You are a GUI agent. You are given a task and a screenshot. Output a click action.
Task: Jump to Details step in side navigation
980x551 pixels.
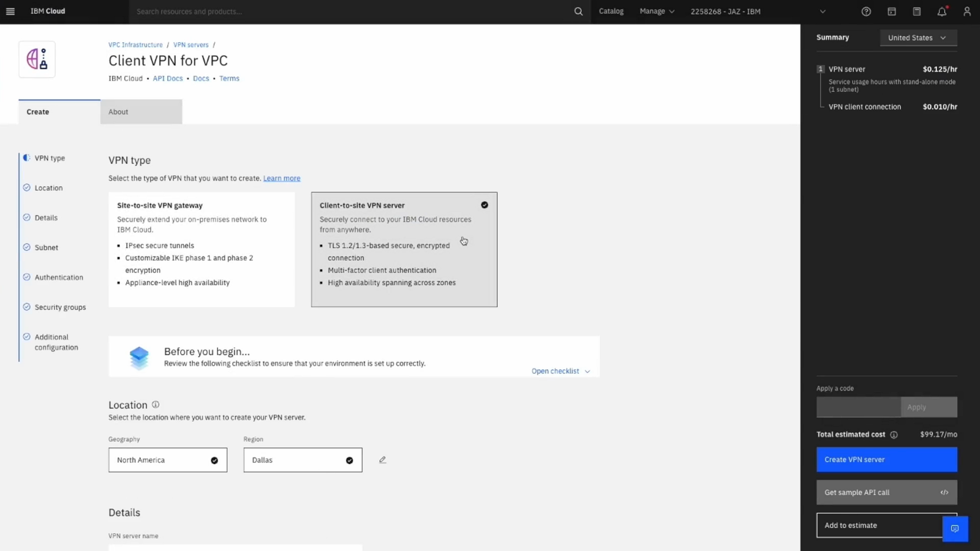46,218
